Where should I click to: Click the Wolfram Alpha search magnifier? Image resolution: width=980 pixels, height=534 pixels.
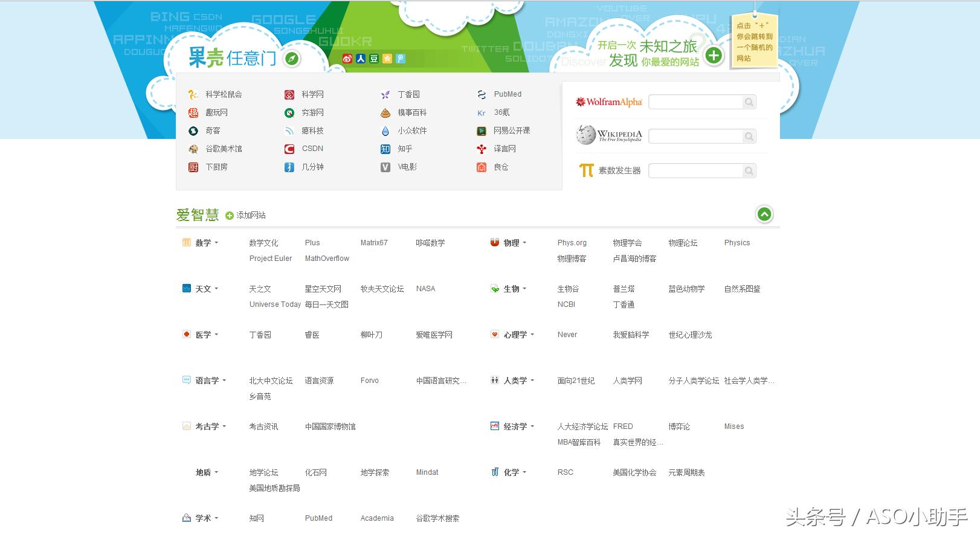click(749, 102)
